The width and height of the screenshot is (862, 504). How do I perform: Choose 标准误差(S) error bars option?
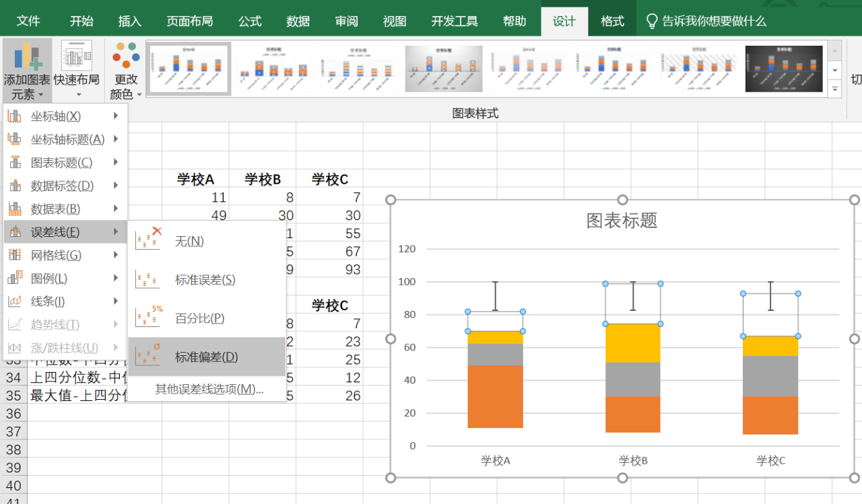(x=207, y=279)
